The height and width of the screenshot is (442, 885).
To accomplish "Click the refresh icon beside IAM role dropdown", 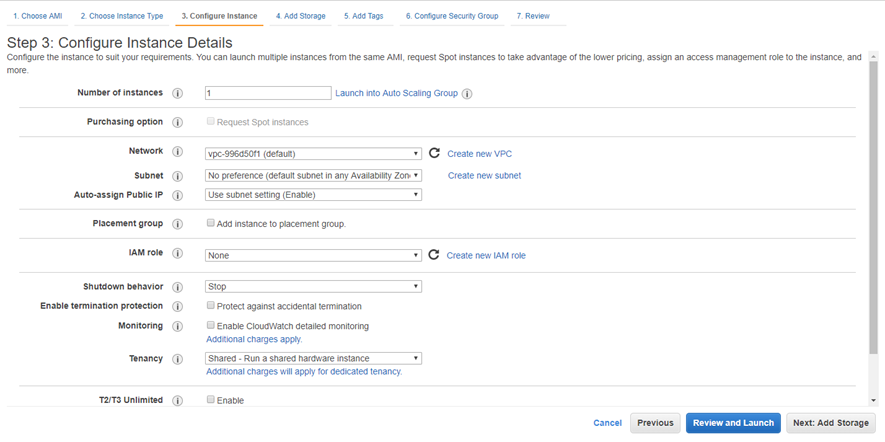I will [x=434, y=255].
